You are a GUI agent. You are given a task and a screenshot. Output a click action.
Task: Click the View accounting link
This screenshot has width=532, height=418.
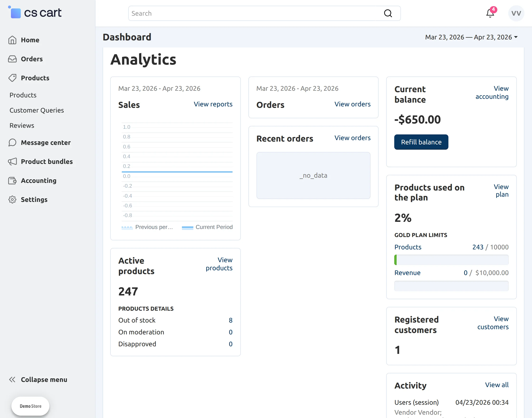[492, 92]
